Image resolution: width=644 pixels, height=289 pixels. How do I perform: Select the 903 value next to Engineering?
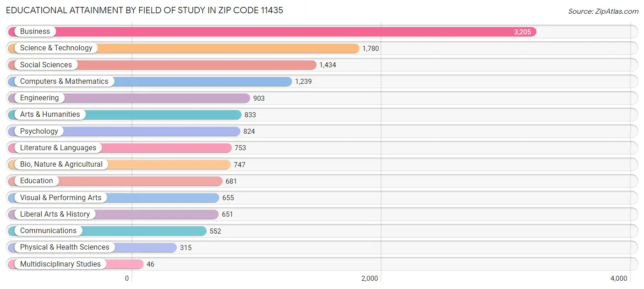259,98
